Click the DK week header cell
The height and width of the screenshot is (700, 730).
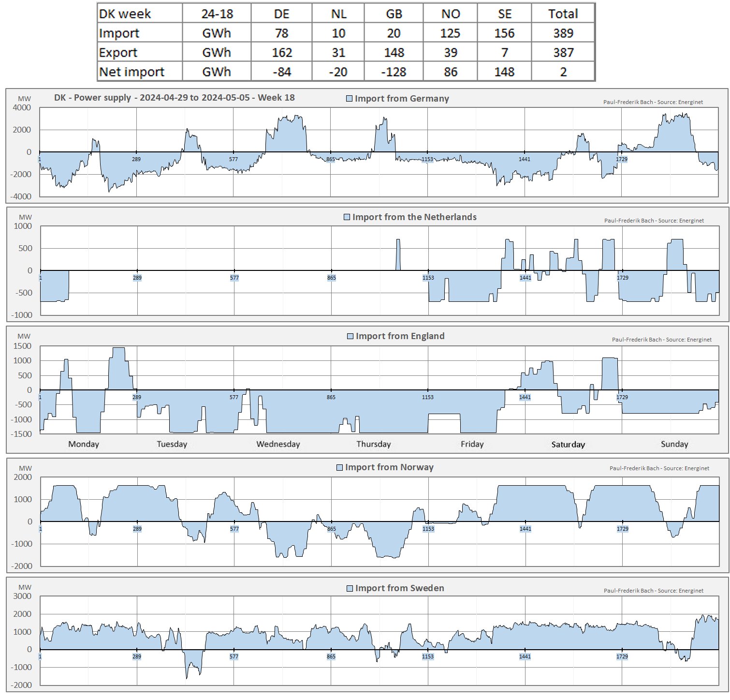coord(125,14)
